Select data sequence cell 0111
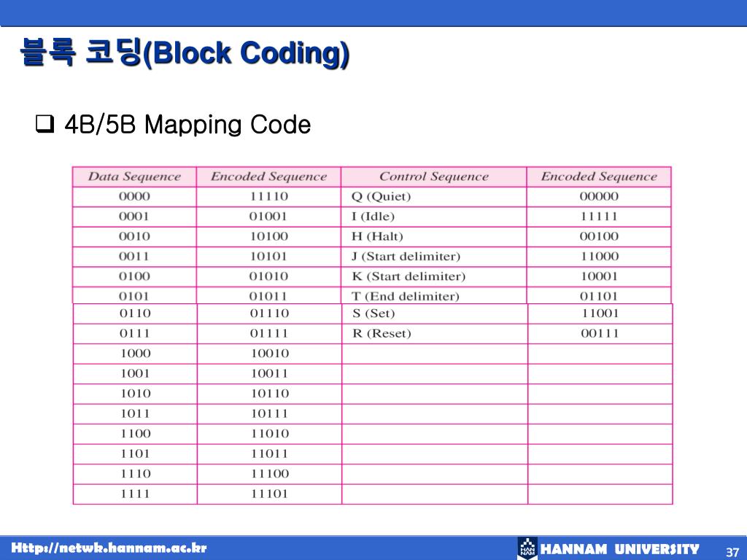The width and height of the screenshot is (747, 560). tap(135, 333)
